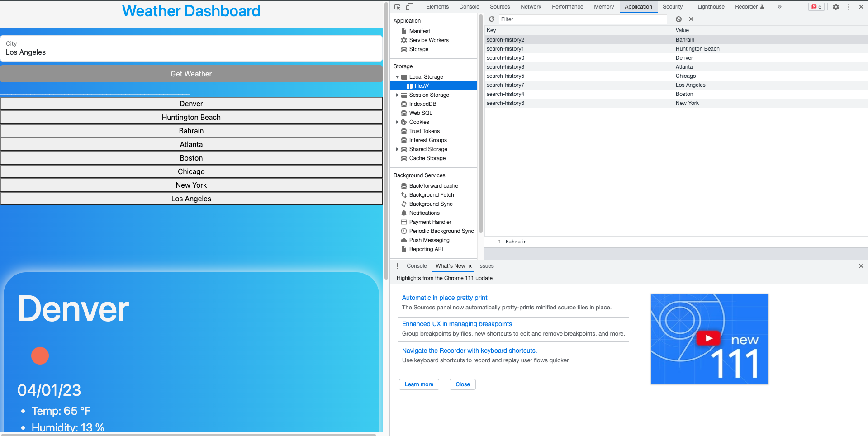The image size is (868, 436).
Task: Toggle the device toolbar icon
Action: pos(409,7)
